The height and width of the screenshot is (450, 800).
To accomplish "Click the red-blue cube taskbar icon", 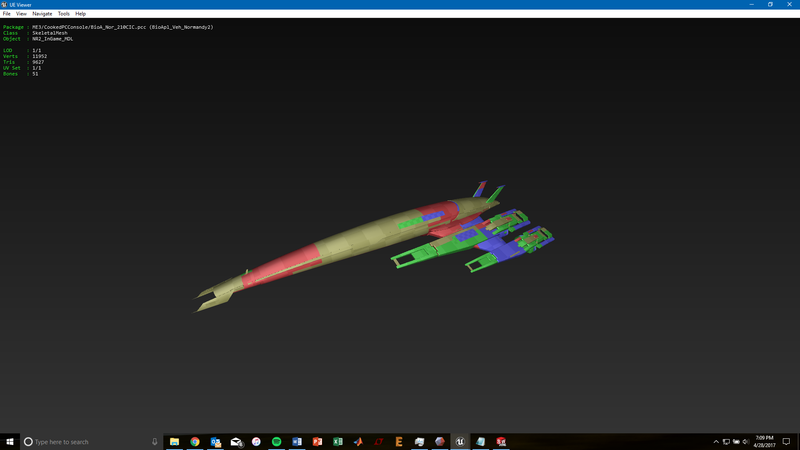I will (x=440, y=442).
